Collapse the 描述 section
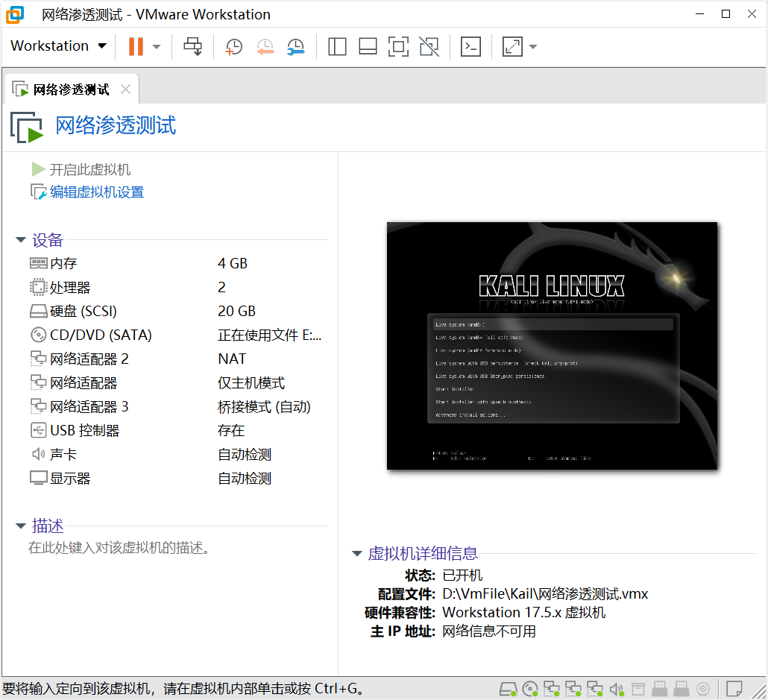768x700 pixels. pos(21,526)
